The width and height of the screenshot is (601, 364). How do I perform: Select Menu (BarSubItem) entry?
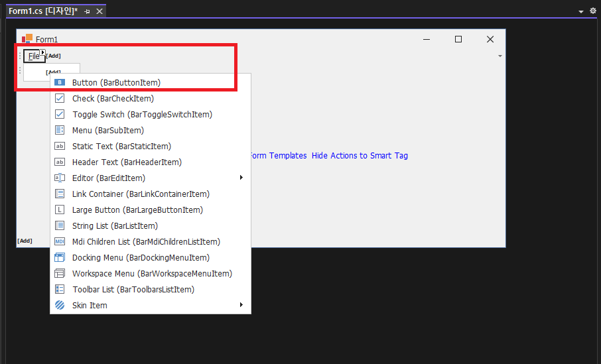coord(151,130)
